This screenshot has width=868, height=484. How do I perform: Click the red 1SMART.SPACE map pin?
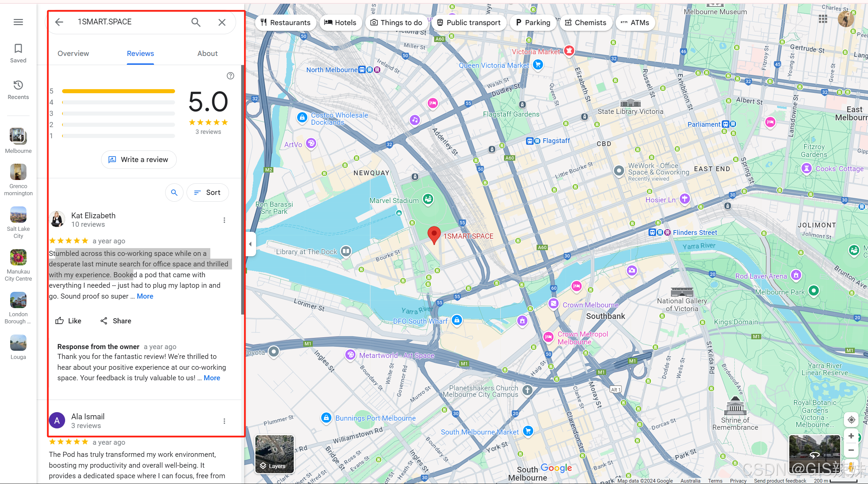click(434, 235)
